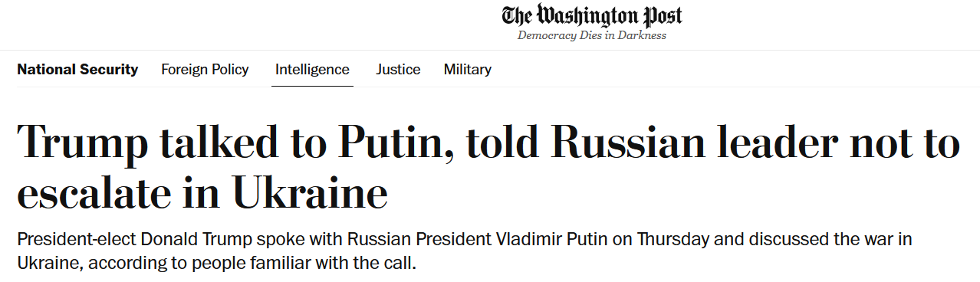Open the Military tab
This screenshot has height=282, width=980.
click(467, 70)
